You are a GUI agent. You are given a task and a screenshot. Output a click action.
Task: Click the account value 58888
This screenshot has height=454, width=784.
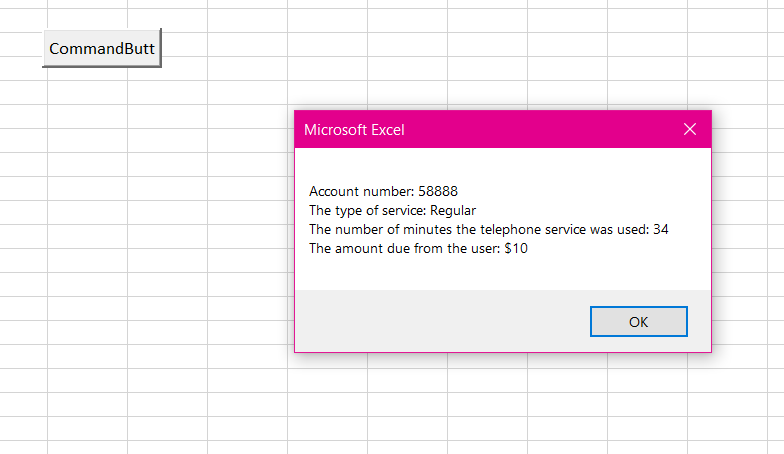pos(438,191)
